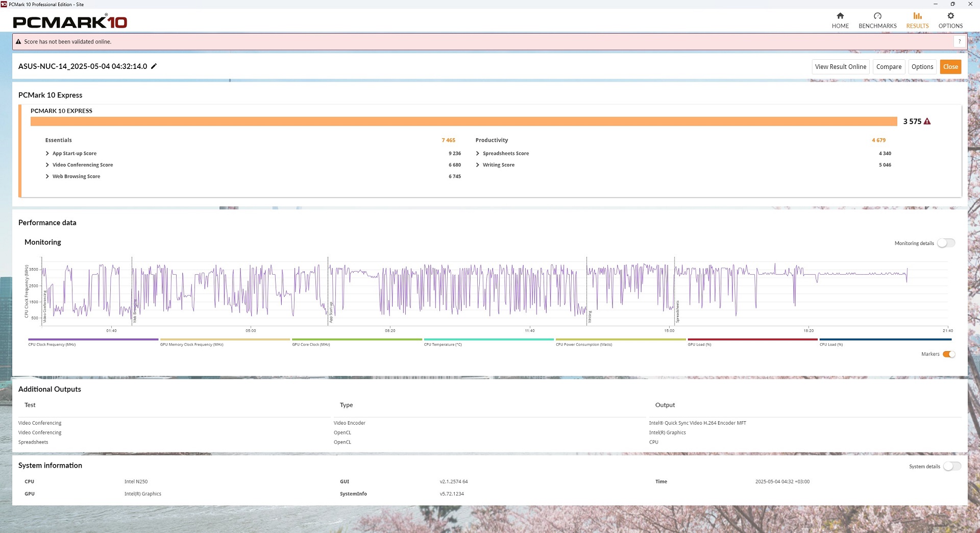Click the Video Conferencing value 6 680
The width and height of the screenshot is (980, 533).
pyautogui.click(x=455, y=165)
